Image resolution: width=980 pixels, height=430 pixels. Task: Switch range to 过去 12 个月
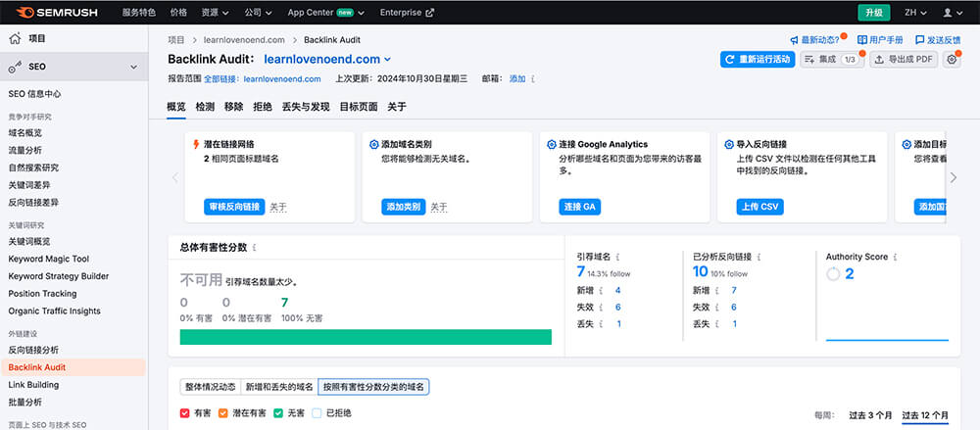(x=925, y=415)
